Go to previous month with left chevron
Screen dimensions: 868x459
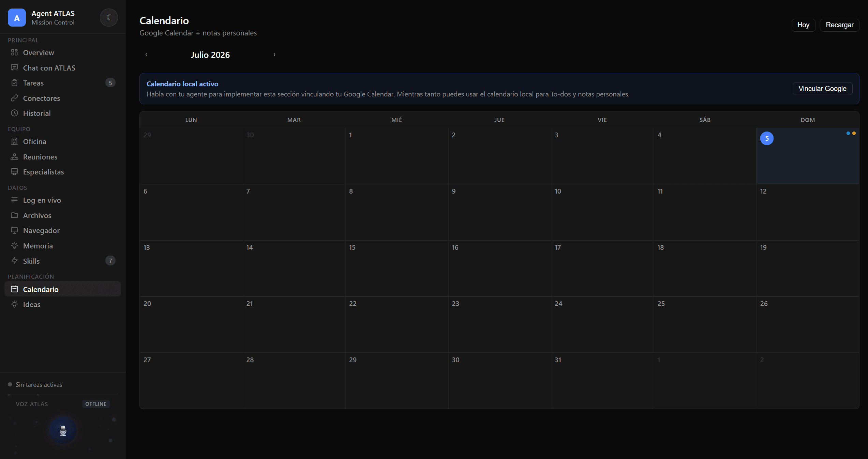coord(146,55)
